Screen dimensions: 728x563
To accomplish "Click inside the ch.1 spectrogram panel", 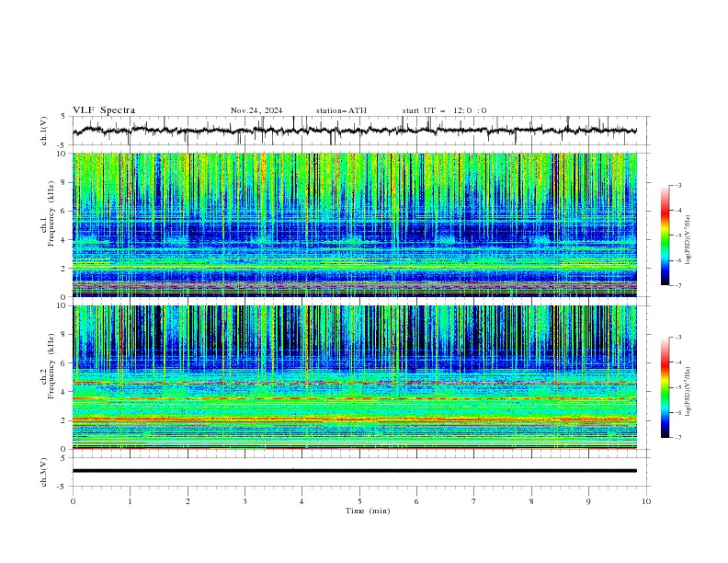I will (355, 224).
